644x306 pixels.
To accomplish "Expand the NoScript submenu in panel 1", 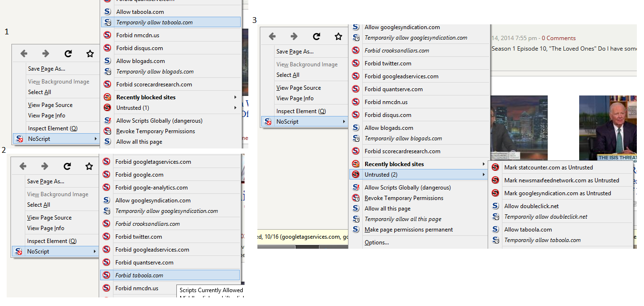I will 57,139.
